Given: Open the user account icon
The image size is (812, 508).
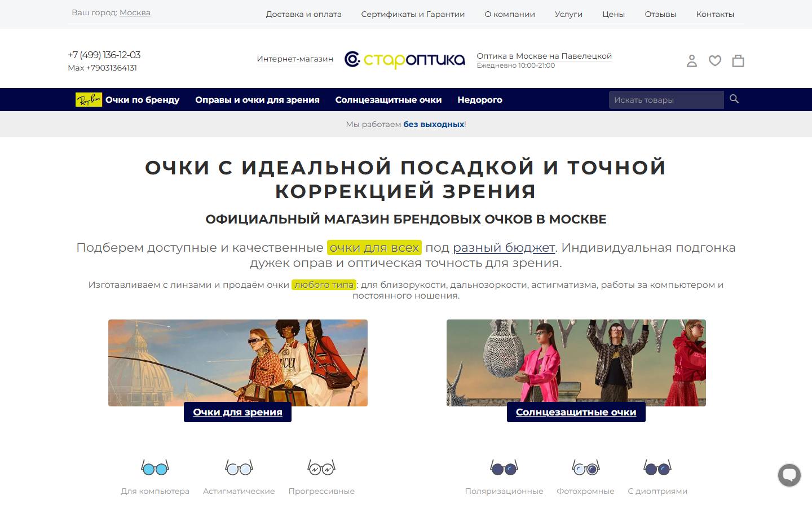Looking at the screenshot, I should [692, 60].
